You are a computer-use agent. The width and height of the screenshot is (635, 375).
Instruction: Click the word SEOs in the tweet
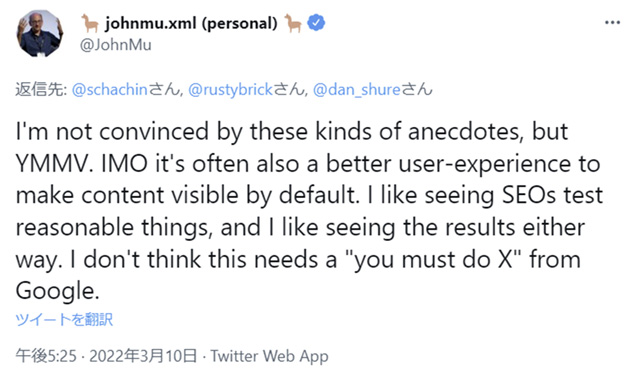point(529,195)
